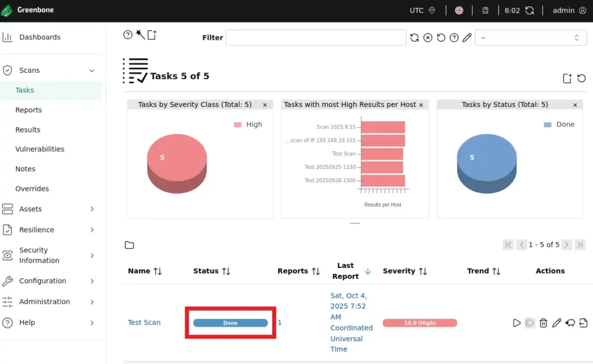593x364 pixels.
Task: Export the Test Scan task
Action: point(583,323)
